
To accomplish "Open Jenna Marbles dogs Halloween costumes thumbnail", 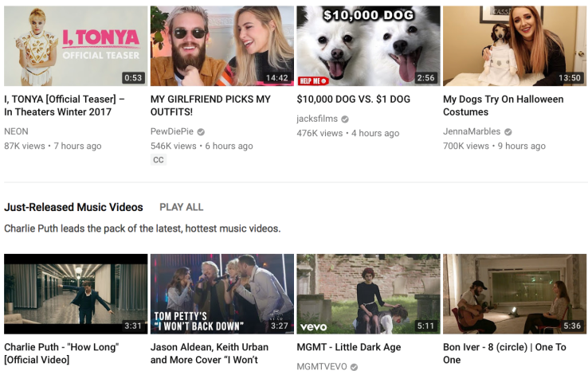I will click(515, 45).
